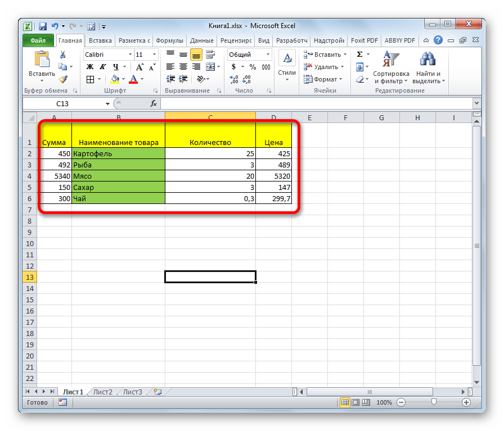Open the Формулы ribbon tab
504x431 pixels.
169,41
